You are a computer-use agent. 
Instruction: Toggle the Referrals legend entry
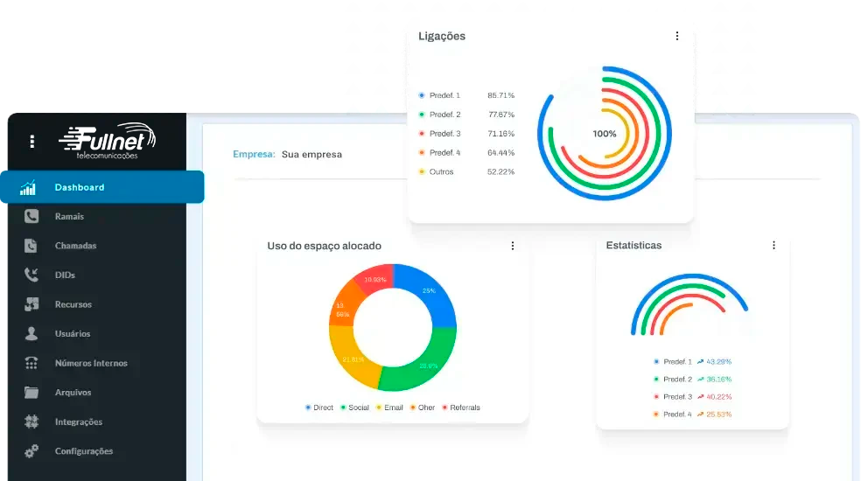pos(460,408)
